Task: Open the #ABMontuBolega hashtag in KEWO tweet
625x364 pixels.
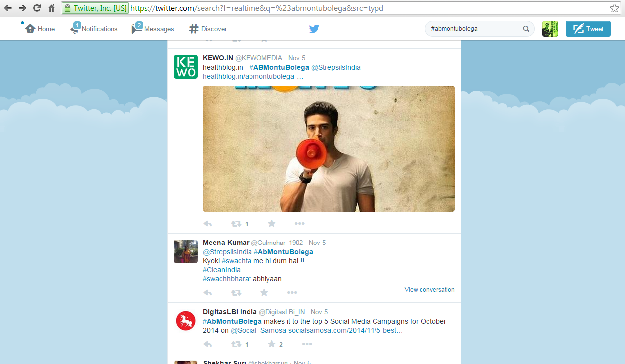Action: (279, 67)
